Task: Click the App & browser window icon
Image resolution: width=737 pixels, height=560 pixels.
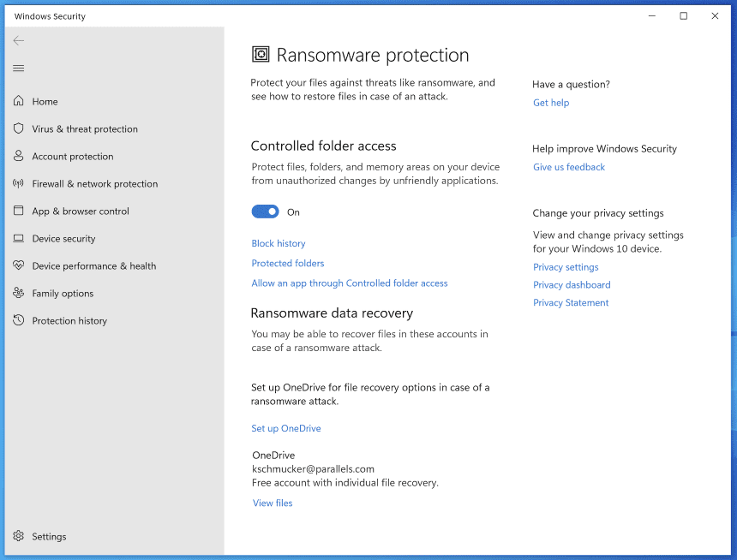Action: point(18,211)
